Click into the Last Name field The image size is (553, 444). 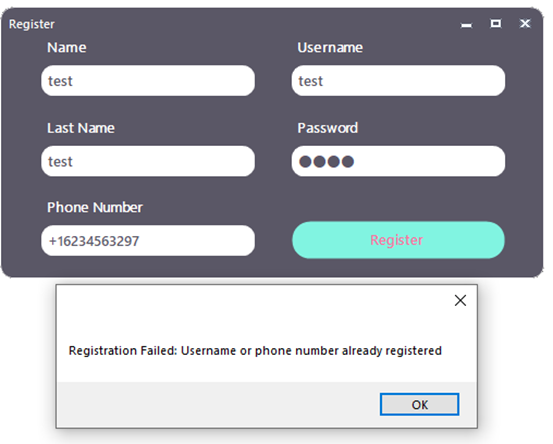click(x=148, y=161)
